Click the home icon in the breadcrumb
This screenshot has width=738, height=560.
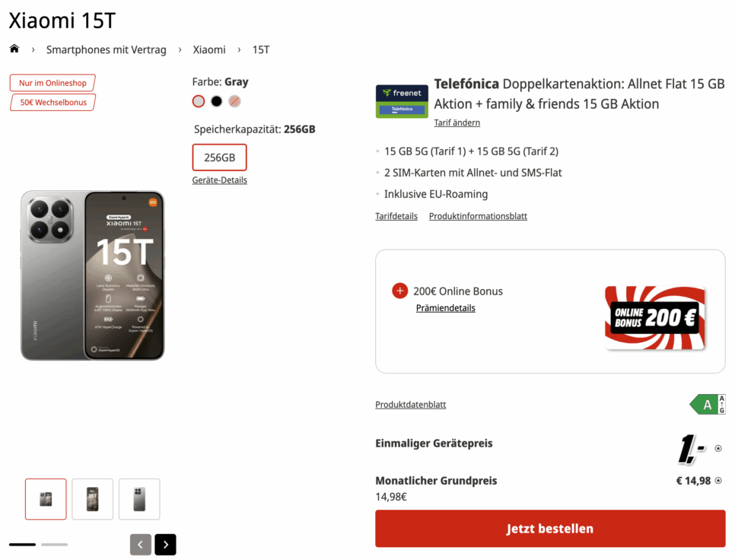(14, 48)
